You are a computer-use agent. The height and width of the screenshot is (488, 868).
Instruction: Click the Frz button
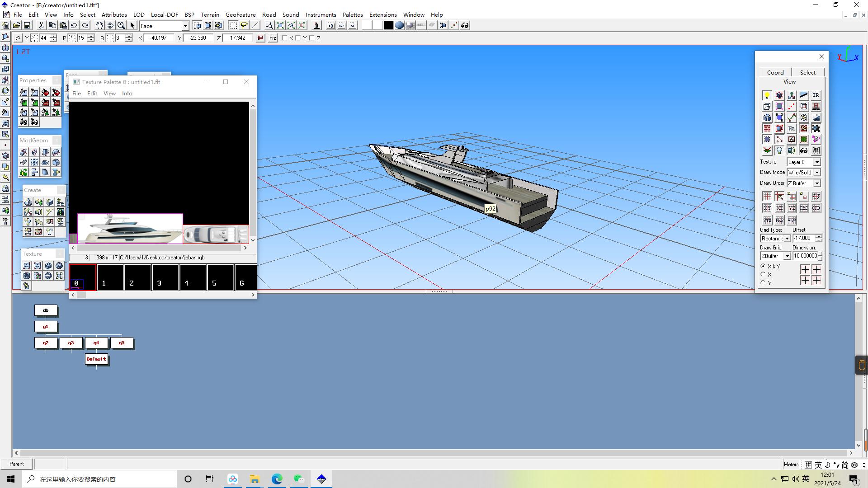point(273,38)
